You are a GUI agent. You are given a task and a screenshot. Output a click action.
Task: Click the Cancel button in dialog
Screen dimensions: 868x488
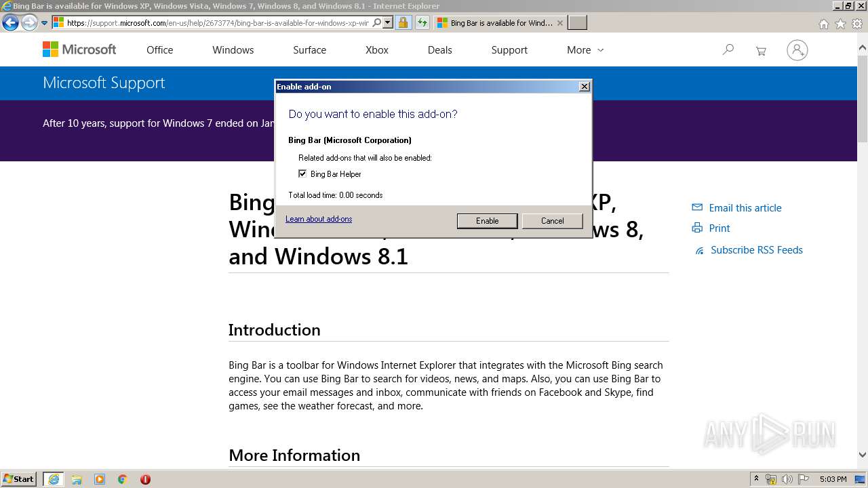[552, 221]
